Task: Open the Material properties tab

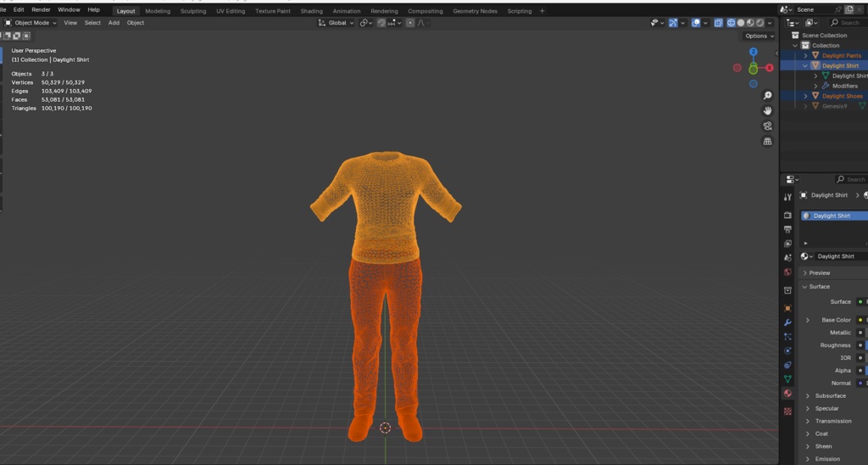Action: tap(787, 394)
